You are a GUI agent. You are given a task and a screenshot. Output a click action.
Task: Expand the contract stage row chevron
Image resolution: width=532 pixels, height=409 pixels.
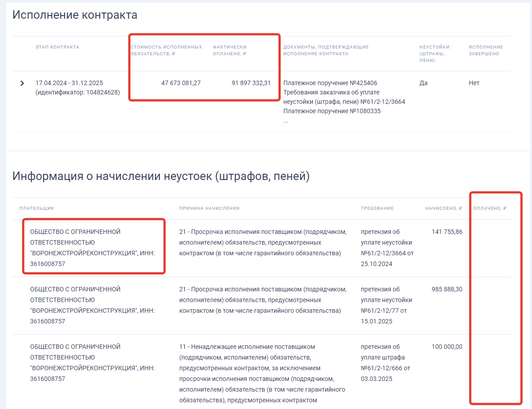point(22,83)
